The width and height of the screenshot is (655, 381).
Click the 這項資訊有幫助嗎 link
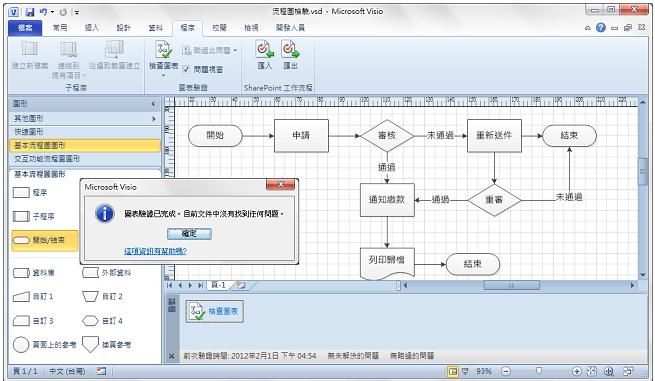pyautogui.click(x=155, y=251)
